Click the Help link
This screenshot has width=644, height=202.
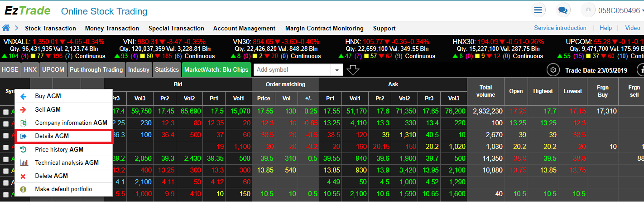tap(606, 28)
